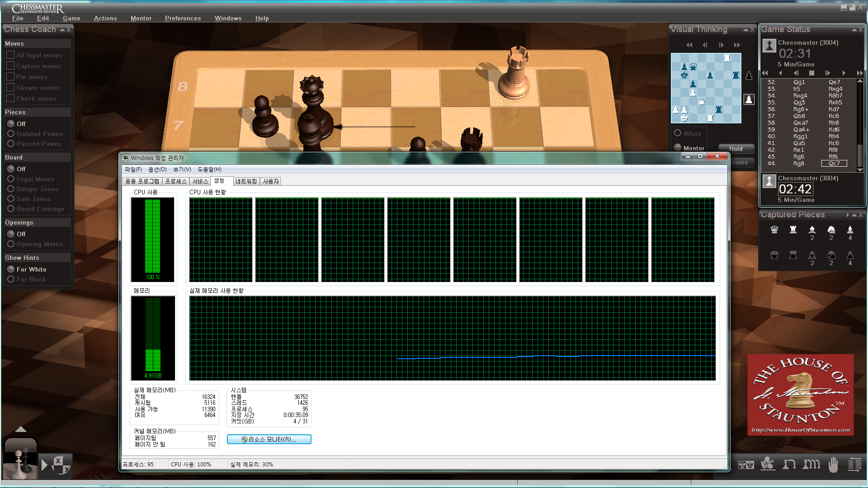The height and width of the screenshot is (488, 868).
Task: Collapse the Captured Pieces panel
Action: 854,215
